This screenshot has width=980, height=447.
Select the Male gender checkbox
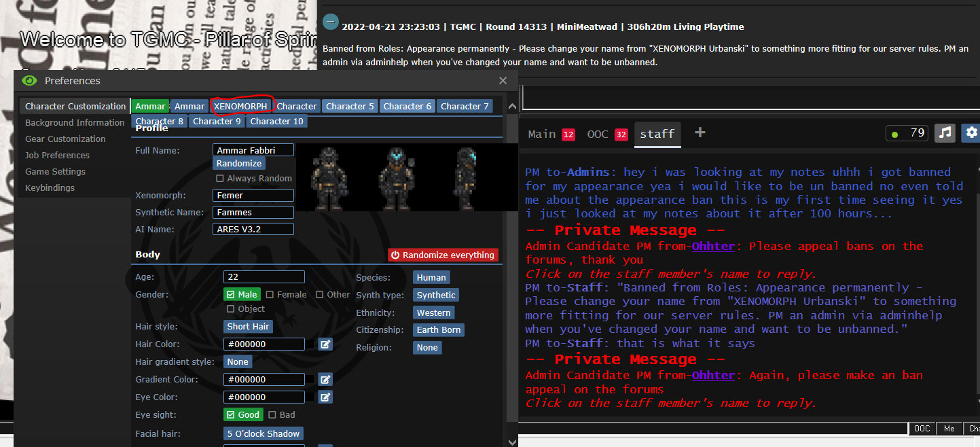[242, 295]
